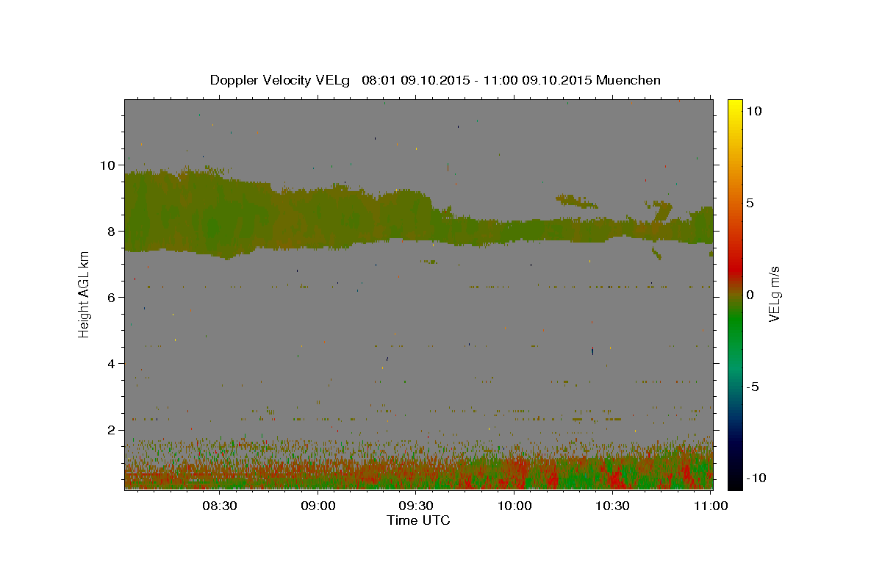The image size is (882, 588).
Task: Click the 'Time UTC' axis label
Action: (418, 520)
